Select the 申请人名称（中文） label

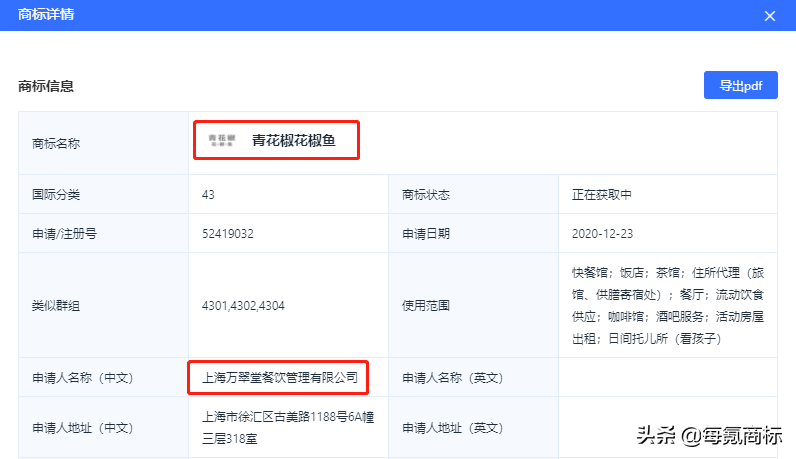pos(83,378)
